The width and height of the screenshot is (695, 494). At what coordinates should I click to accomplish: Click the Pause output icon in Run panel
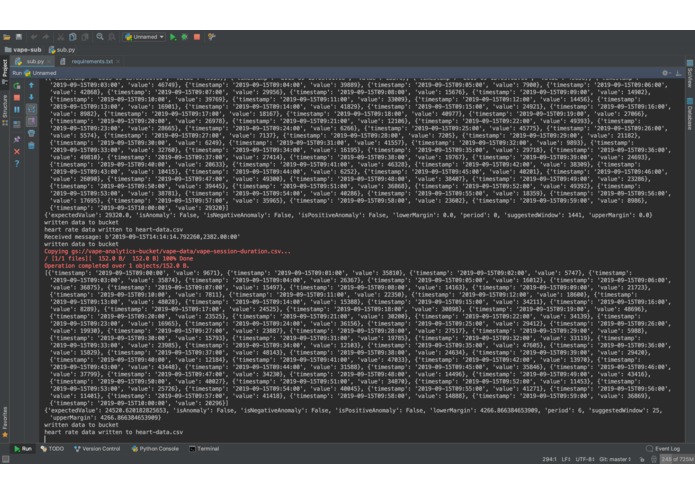pos(17,109)
